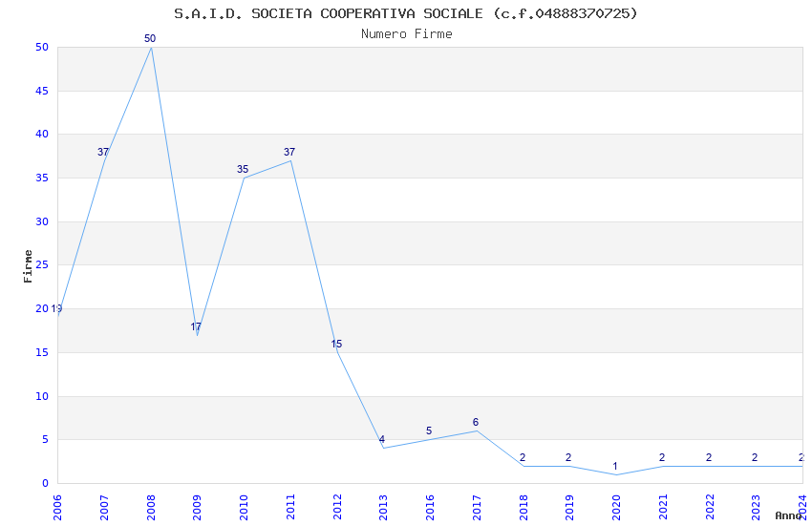Screen dimensions: 812x525
Task: Click data label 2 above year 2018
Action: [523, 458]
